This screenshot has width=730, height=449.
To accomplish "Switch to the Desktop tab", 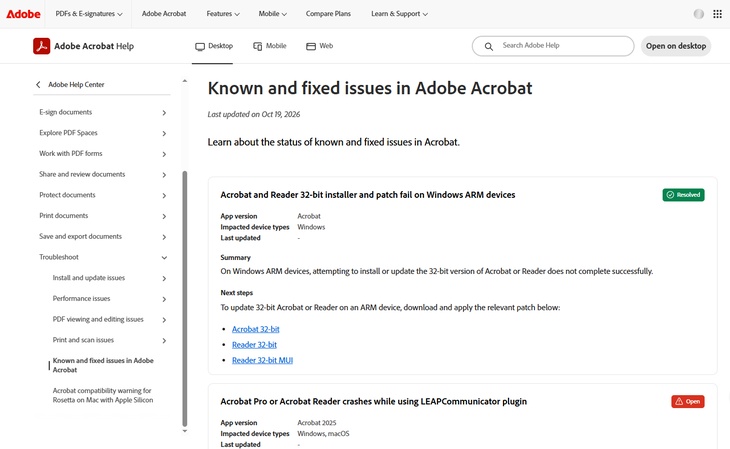I will [x=214, y=46].
